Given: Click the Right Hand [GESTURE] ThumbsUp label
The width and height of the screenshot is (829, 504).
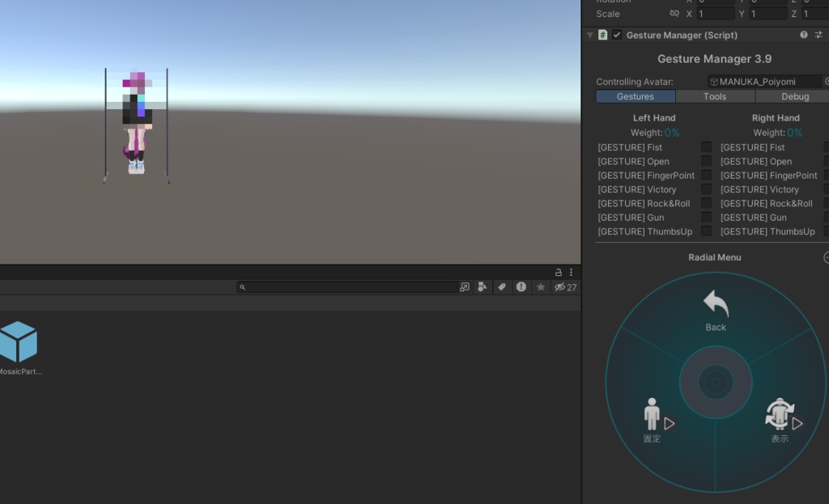Looking at the screenshot, I should pyautogui.click(x=767, y=231).
